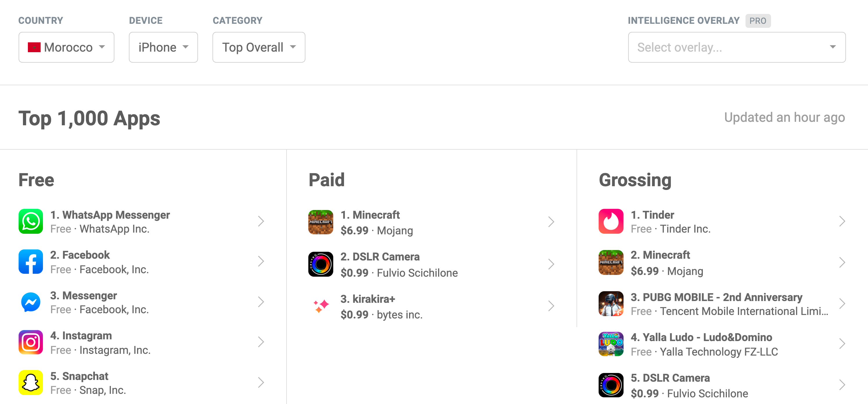The height and width of the screenshot is (404, 868).
Task: Click the Minecraft paid app icon
Action: point(320,221)
